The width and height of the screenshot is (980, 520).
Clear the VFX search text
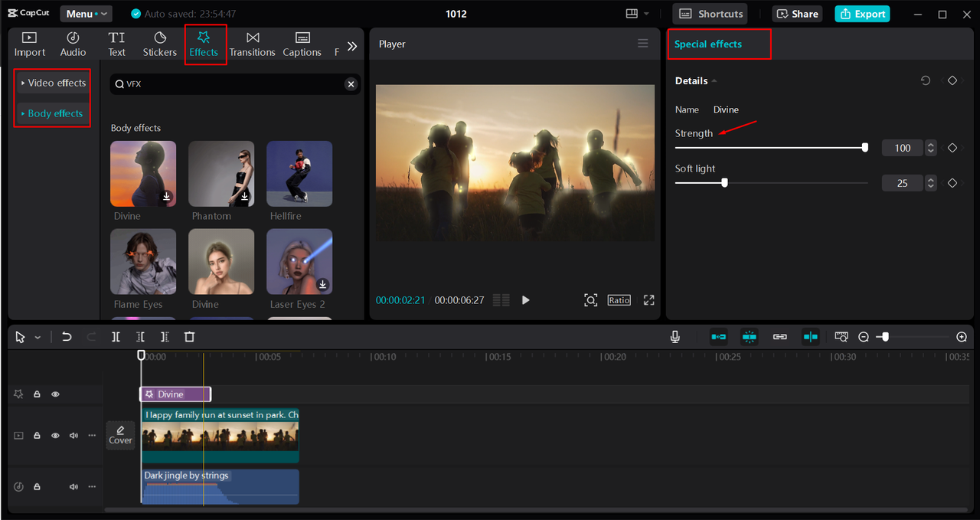coord(351,84)
